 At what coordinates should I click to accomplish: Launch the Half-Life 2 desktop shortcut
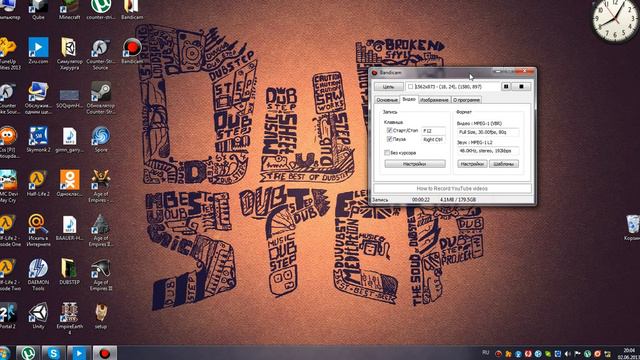[x=38, y=183]
